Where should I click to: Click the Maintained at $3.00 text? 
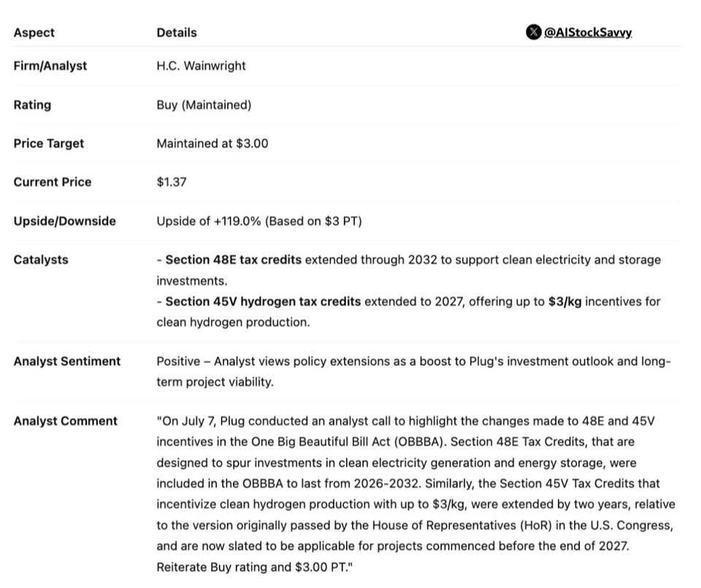click(212, 144)
